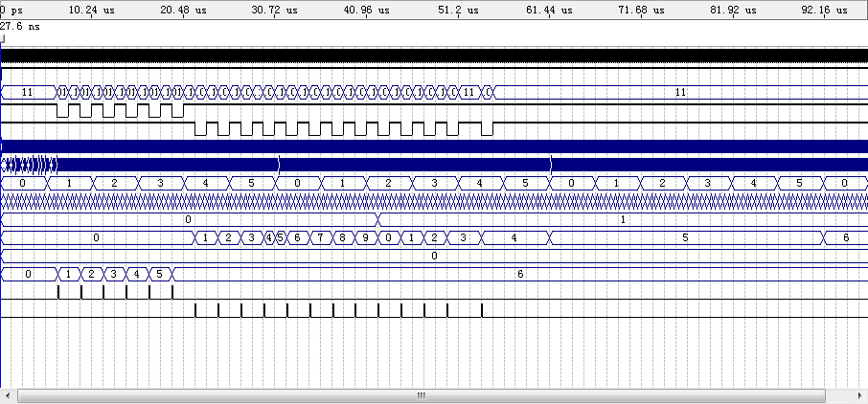Select the 30.72 us time marker
Viewport: 868px width, 404px height.
click(274, 10)
